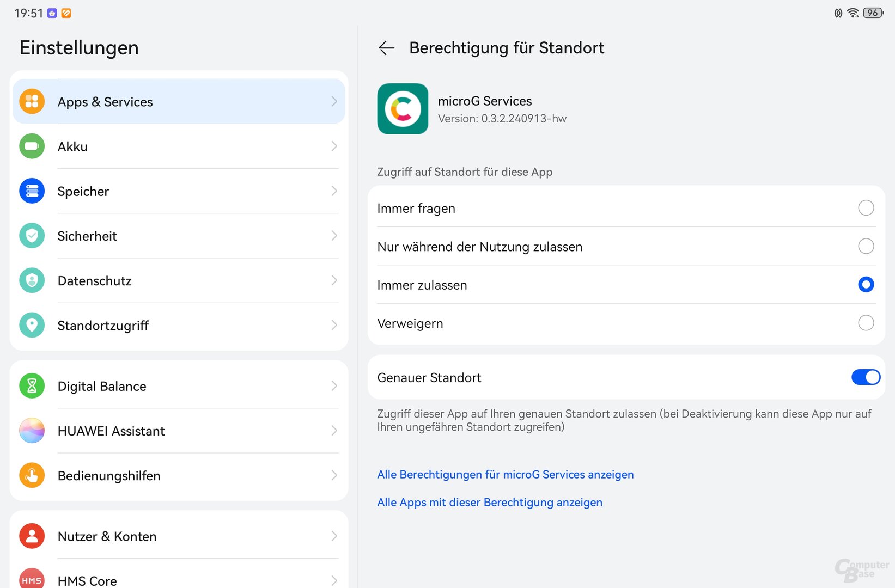The height and width of the screenshot is (588, 895).
Task: Tap the purple notification icon in status bar
Action: point(52,13)
